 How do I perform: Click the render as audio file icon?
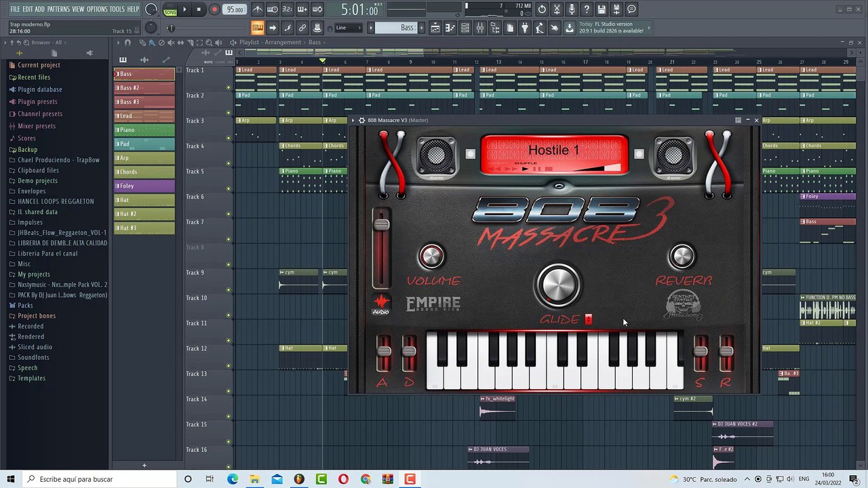pos(616,9)
